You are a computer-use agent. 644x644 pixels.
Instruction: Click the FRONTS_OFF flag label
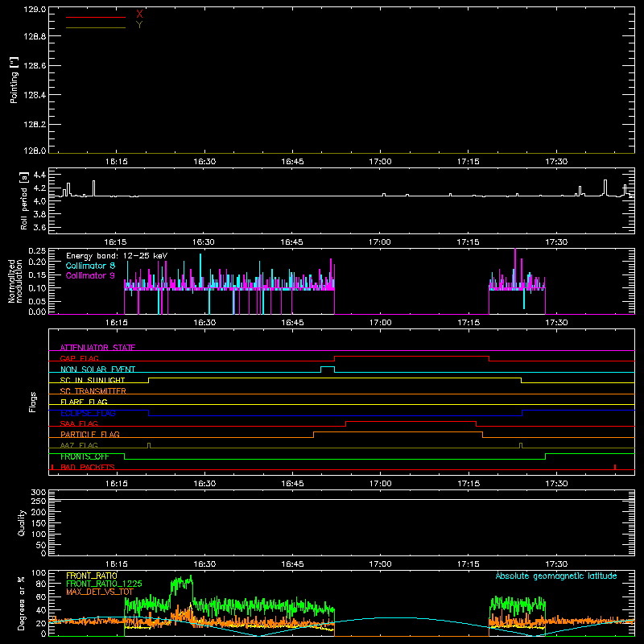click(85, 456)
